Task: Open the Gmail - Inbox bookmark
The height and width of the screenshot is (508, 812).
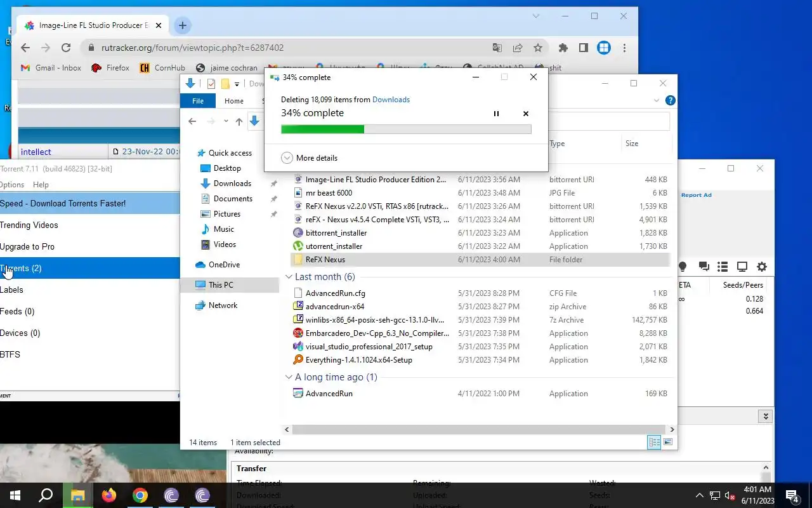Action: pos(51,68)
